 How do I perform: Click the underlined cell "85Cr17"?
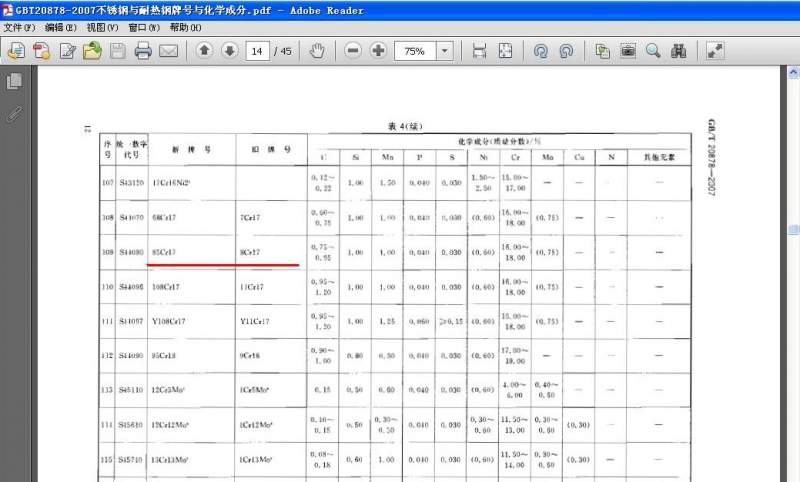click(x=164, y=252)
